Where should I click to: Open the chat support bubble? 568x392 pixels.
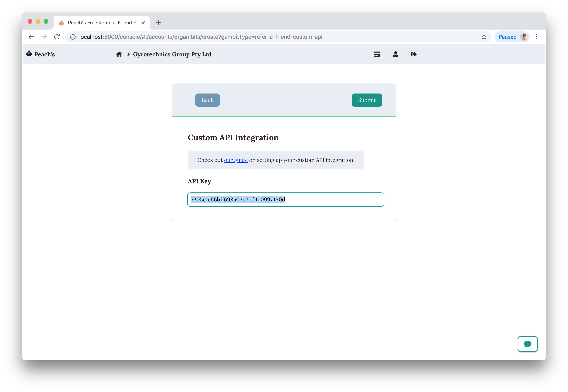pos(527,344)
